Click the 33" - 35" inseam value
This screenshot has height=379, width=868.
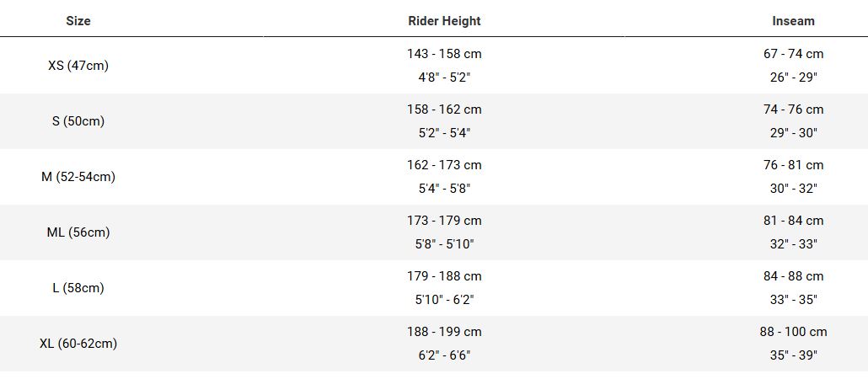click(x=793, y=299)
